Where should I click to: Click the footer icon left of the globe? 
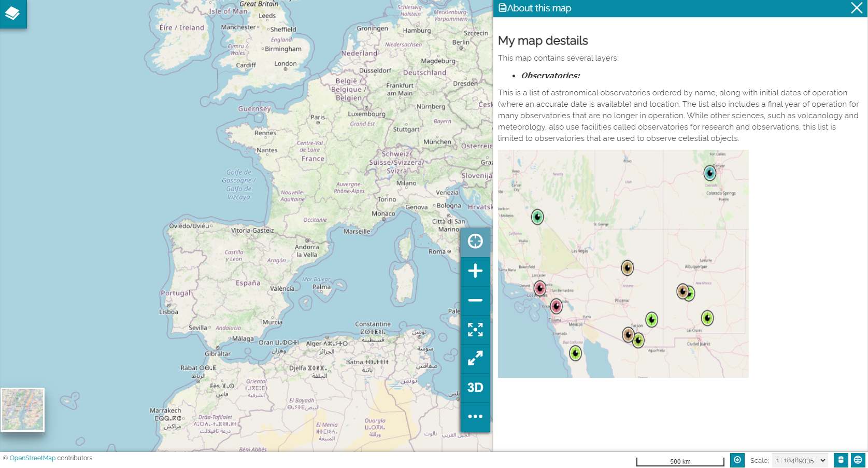841,460
